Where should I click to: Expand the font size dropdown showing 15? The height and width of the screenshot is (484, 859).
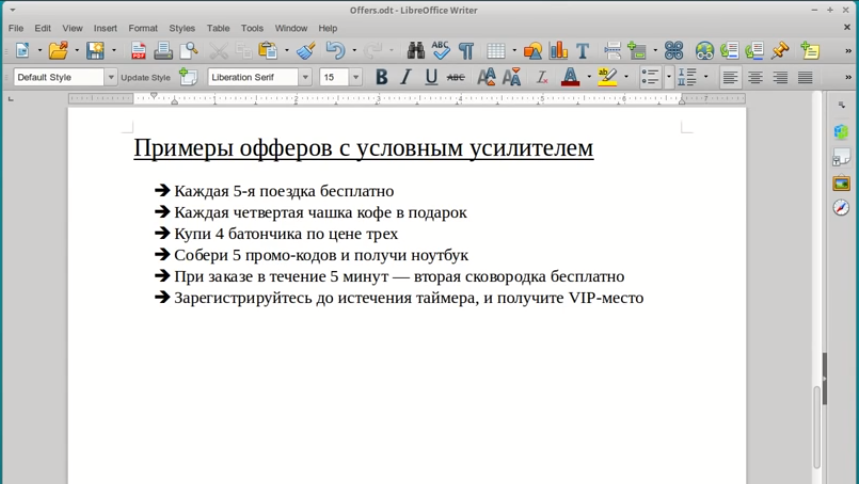pos(355,77)
